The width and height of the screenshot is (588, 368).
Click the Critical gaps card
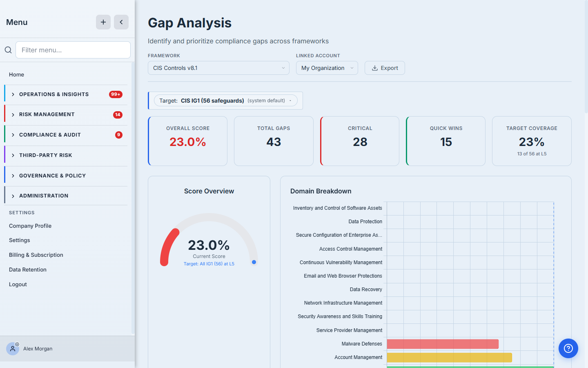[x=360, y=141]
